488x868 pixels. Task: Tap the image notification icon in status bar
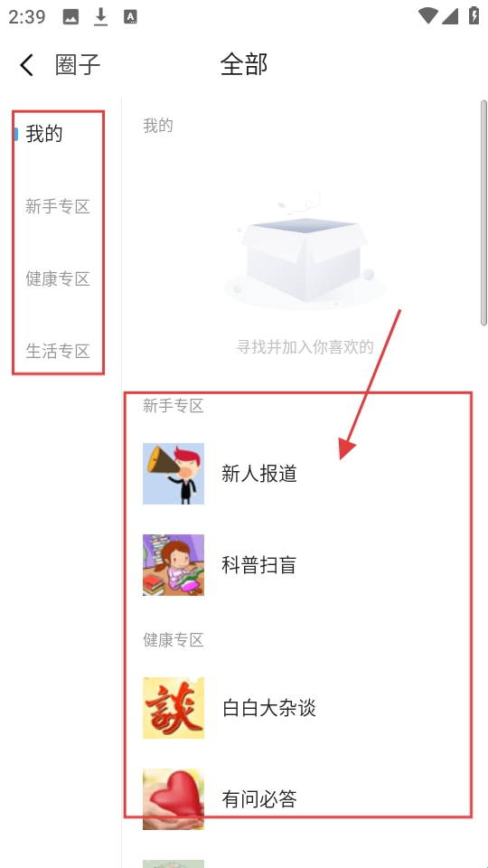point(70,17)
